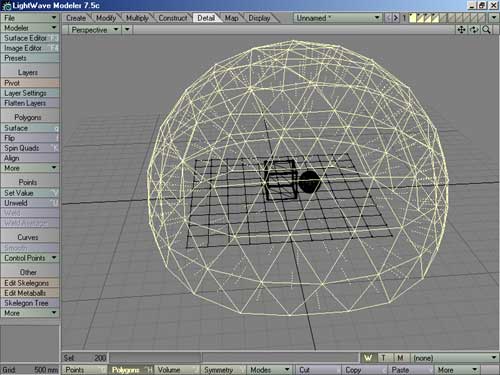
Task: Select empty layer 10 button
Action: 481,18
